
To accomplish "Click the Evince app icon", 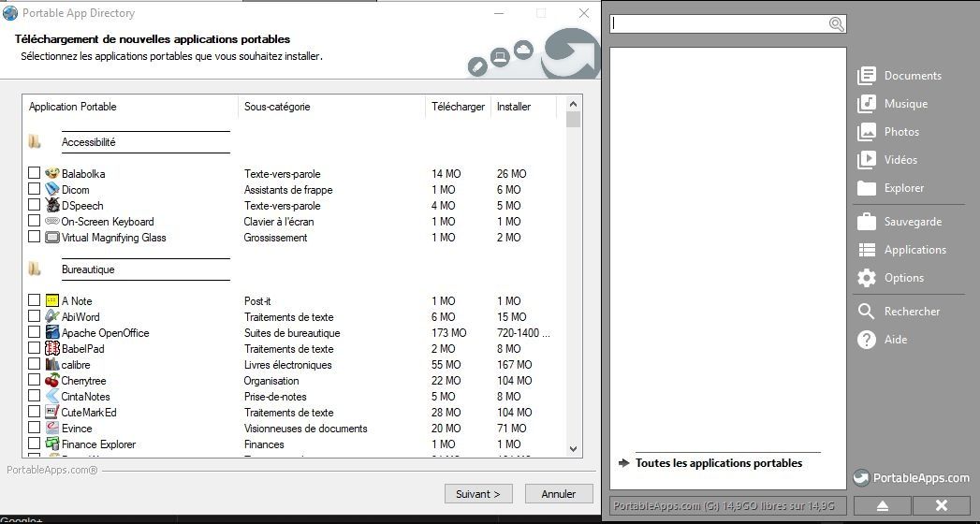I will (52, 428).
